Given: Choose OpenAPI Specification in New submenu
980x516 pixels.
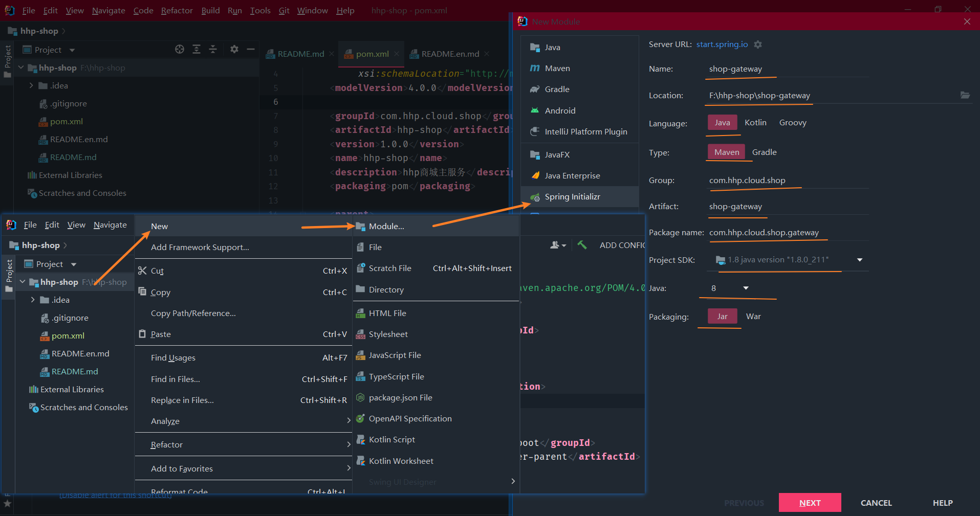Looking at the screenshot, I should point(436,418).
